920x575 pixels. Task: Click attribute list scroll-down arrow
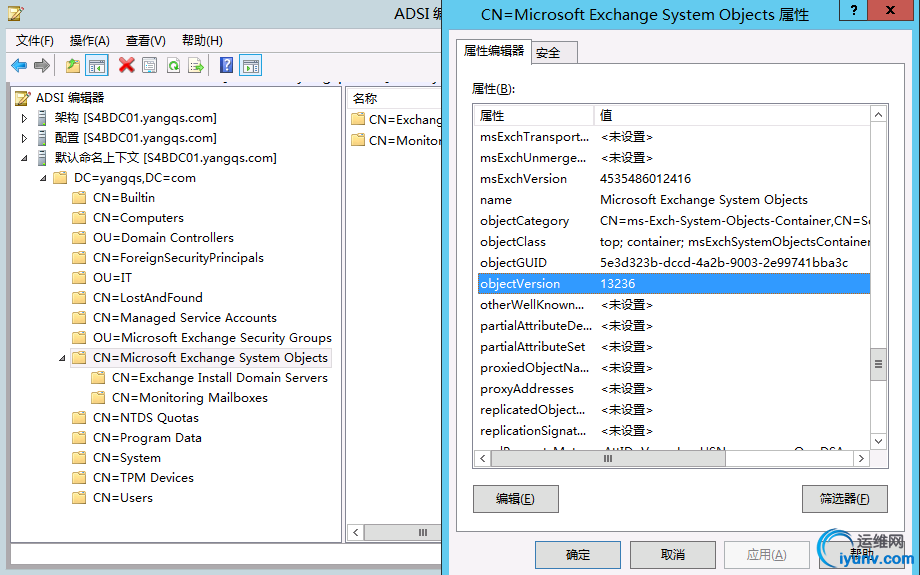[878, 441]
